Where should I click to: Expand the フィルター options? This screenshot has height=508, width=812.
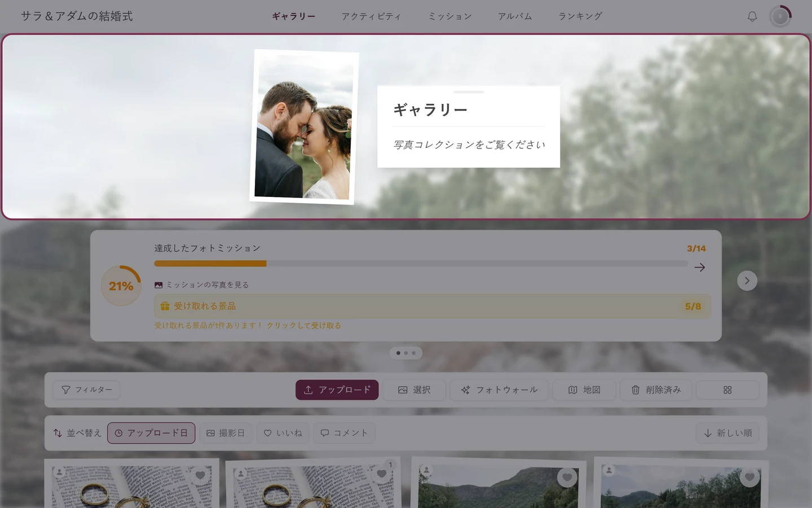[86, 390]
